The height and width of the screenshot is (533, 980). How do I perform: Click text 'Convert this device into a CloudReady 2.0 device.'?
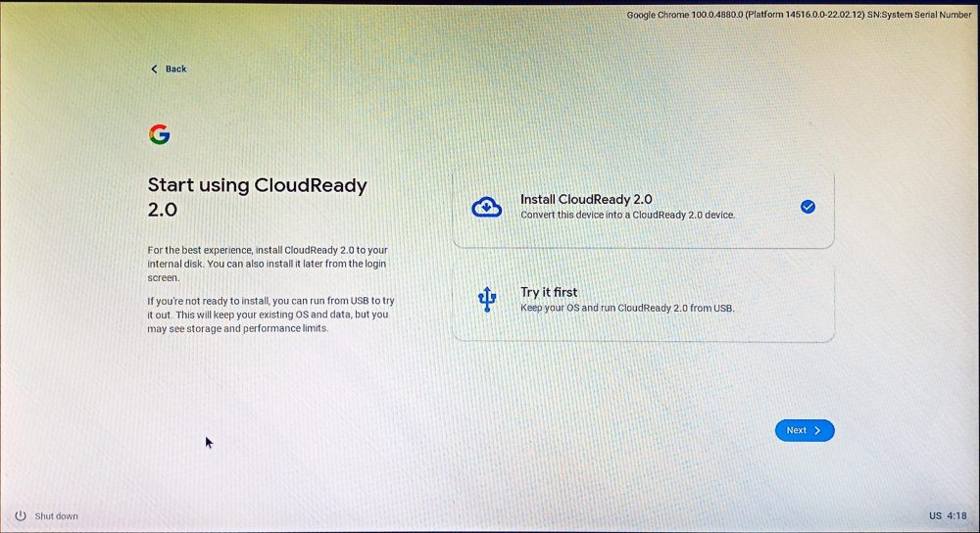tap(627, 215)
